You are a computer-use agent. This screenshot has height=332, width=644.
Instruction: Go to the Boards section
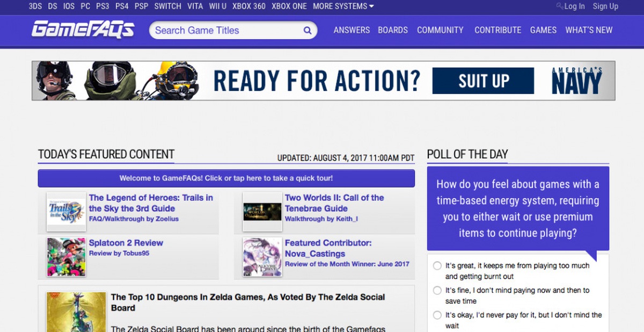pos(393,30)
